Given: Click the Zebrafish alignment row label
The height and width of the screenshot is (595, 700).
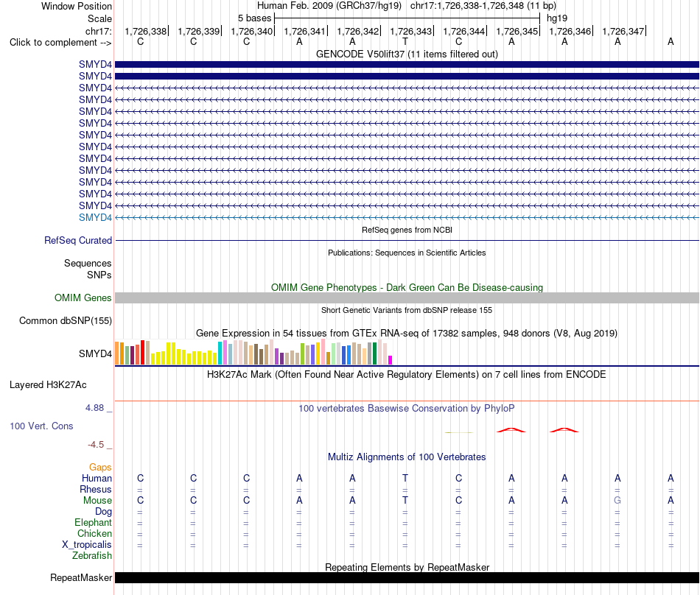Looking at the screenshot, I should 92,556.
